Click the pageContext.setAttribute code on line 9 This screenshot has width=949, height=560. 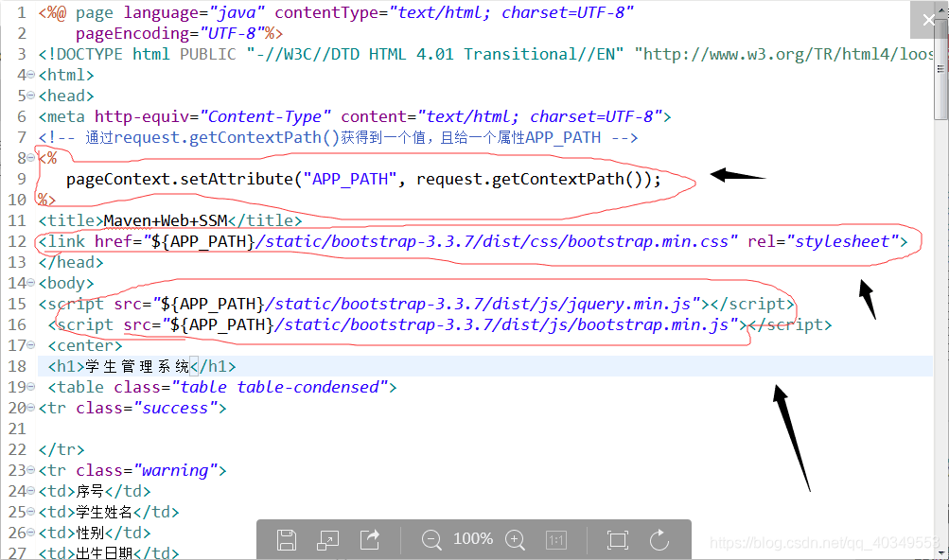pos(363,179)
